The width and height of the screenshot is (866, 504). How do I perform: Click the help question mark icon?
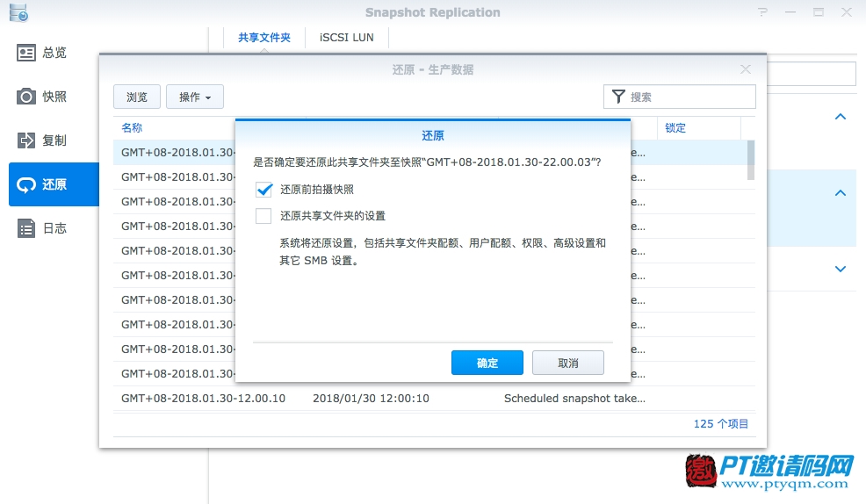point(762,12)
